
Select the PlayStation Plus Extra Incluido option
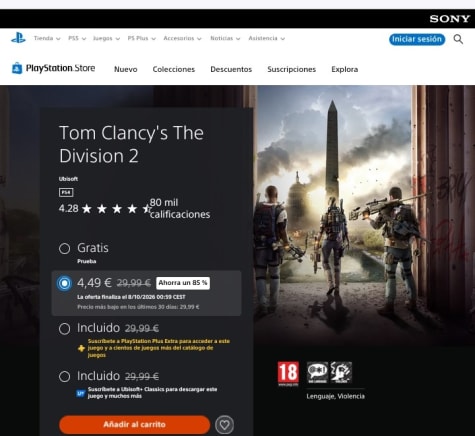click(x=64, y=329)
